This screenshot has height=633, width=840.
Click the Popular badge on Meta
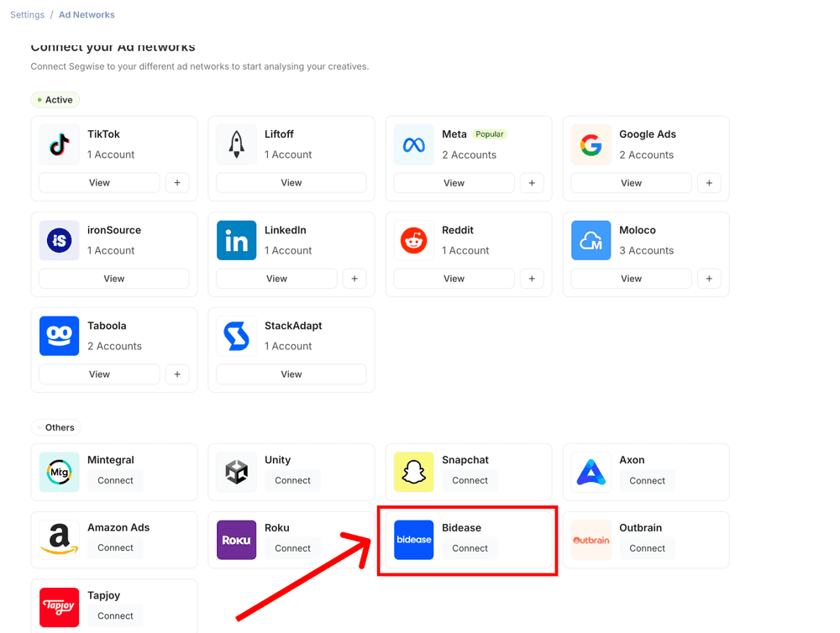click(490, 134)
